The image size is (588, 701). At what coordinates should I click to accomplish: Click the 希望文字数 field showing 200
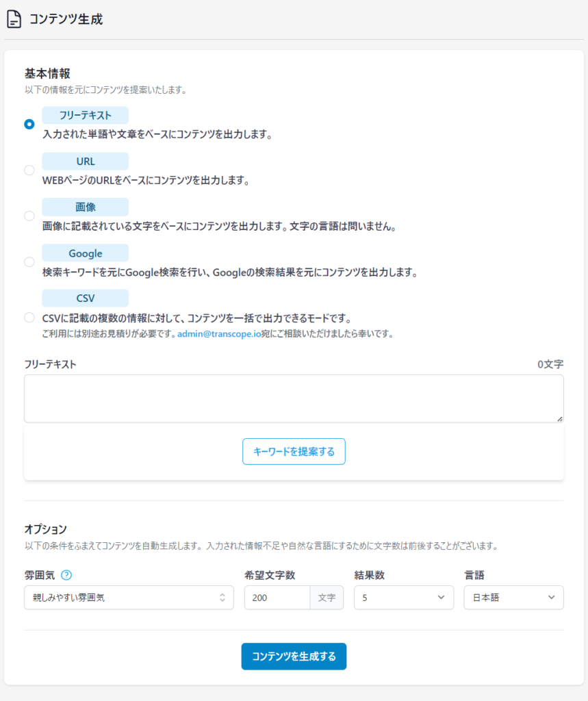click(277, 598)
